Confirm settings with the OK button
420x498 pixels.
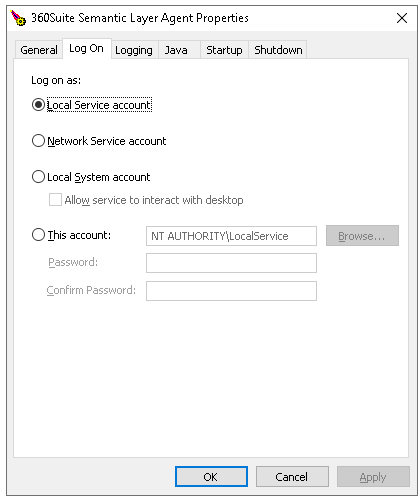(x=211, y=477)
